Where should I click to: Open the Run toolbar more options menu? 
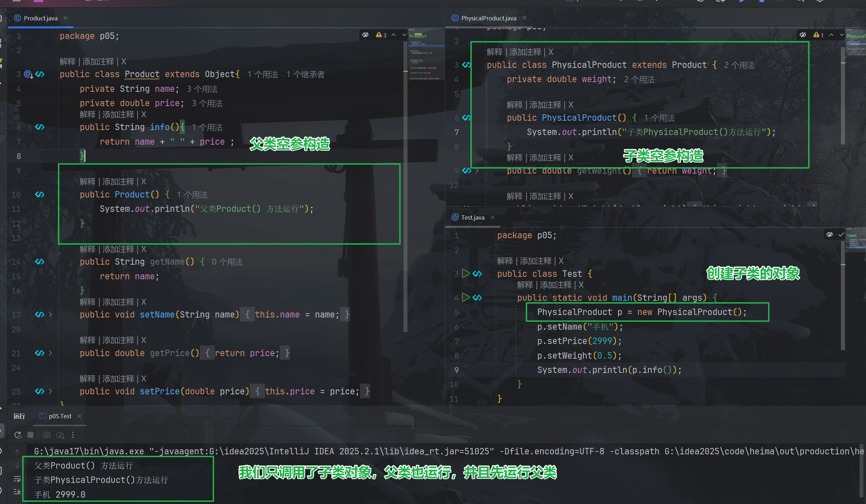coord(73,435)
